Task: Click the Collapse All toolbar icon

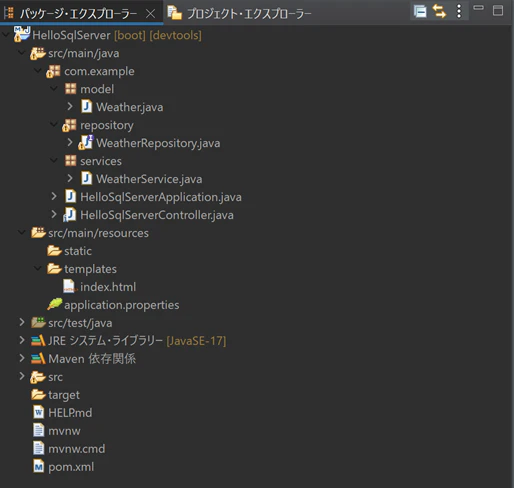Action: tap(420, 11)
